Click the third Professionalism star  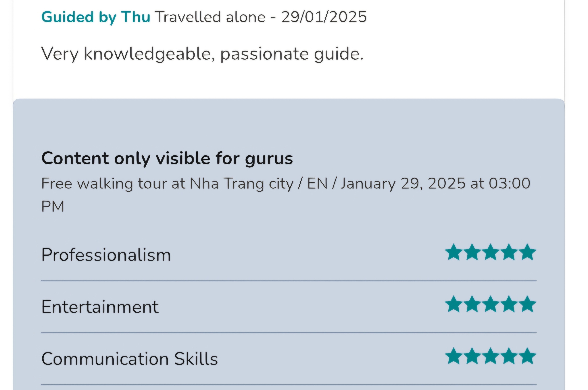490,252
